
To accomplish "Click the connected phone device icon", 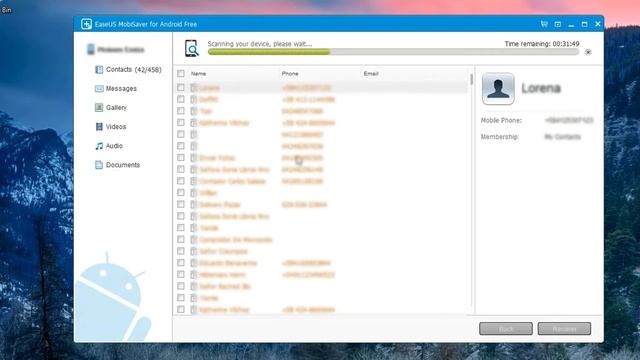I will pyautogui.click(x=91, y=49).
